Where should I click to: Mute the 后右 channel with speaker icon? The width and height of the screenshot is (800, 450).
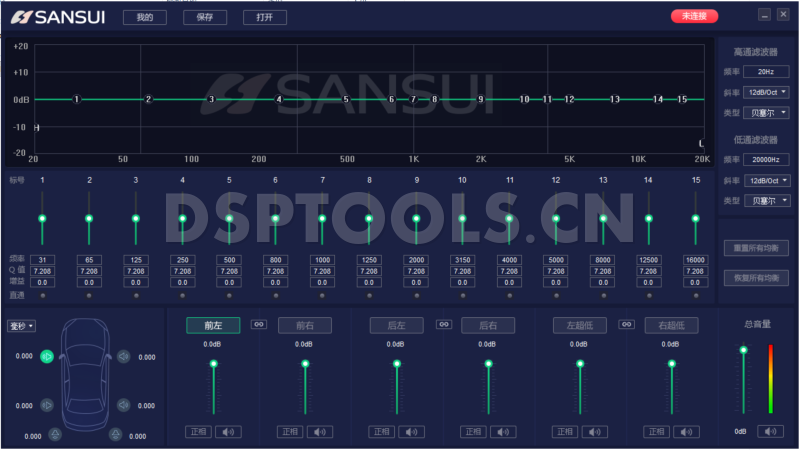pyautogui.click(x=504, y=432)
